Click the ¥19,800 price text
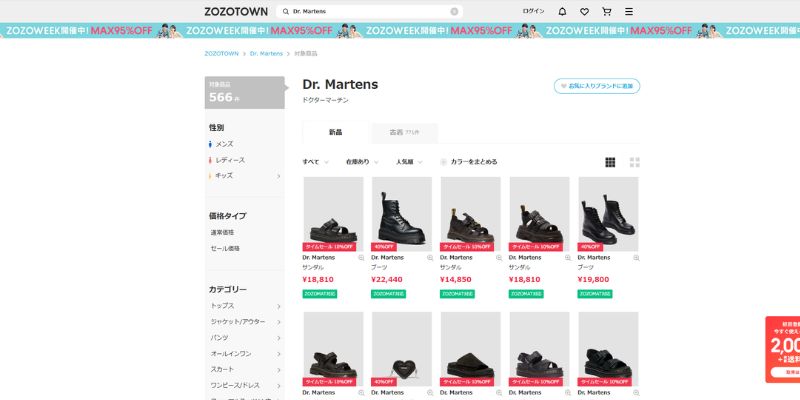Image resolution: width=800 pixels, height=400 pixels. 593,280
